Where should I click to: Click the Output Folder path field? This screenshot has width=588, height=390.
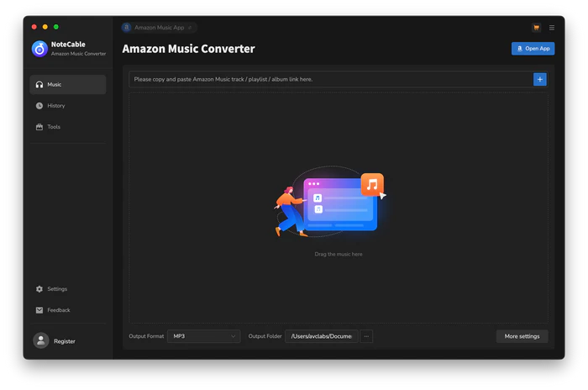322,336
